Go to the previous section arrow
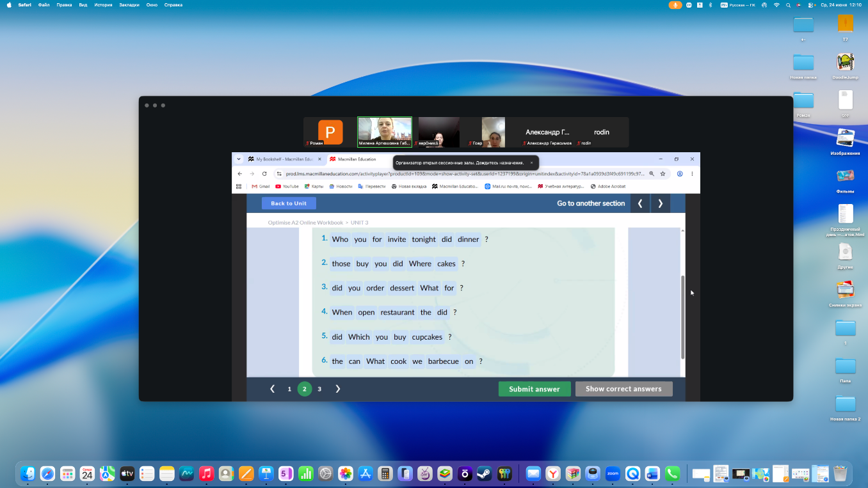The width and height of the screenshot is (868, 488). [640, 203]
